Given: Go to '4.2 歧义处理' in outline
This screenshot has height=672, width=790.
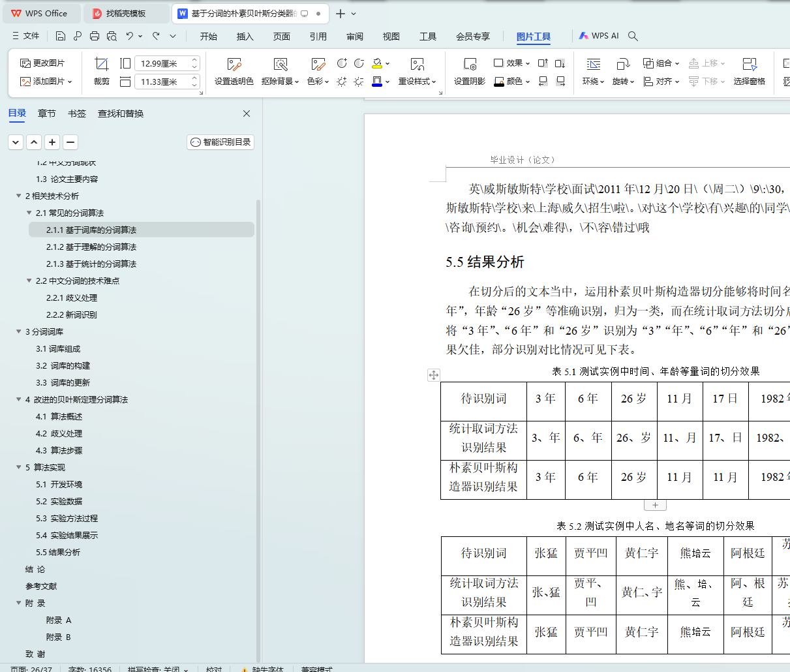Looking at the screenshot, I should click(59, 433).
